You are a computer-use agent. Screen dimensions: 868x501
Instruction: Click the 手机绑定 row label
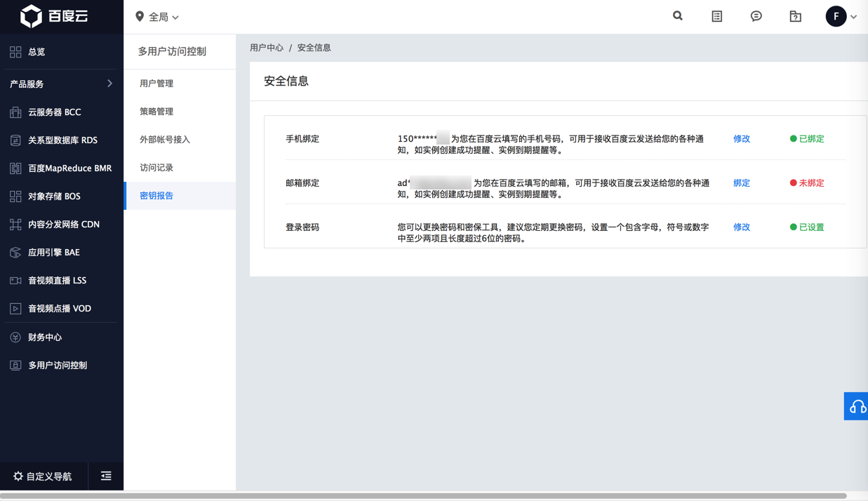coord(302,139)
